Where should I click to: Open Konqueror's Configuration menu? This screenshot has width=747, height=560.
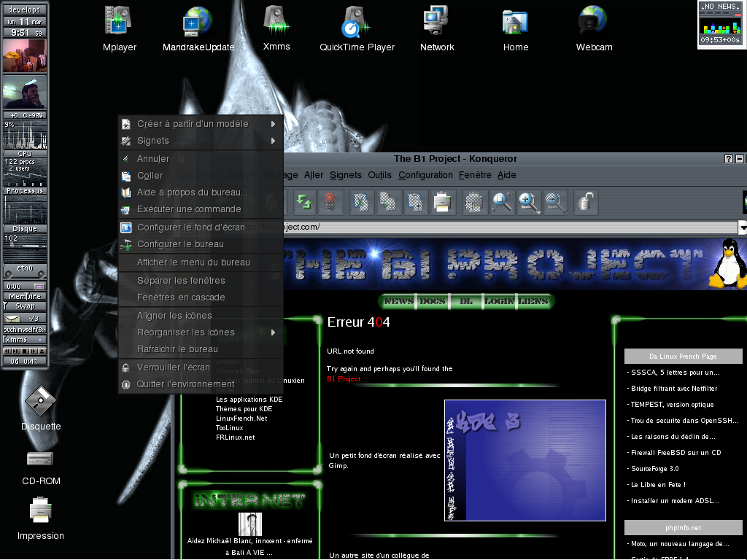click(425, 175)
